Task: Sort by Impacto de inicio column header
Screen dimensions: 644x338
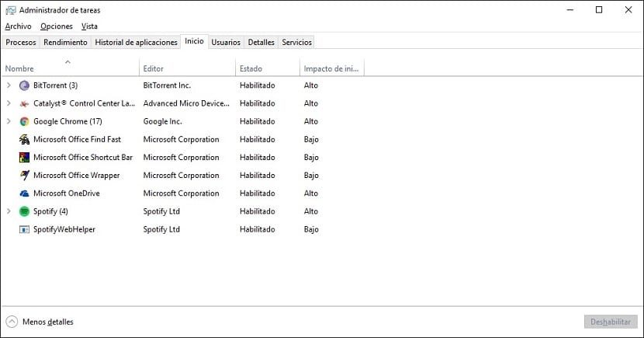Action: click(x=332, y=68)
